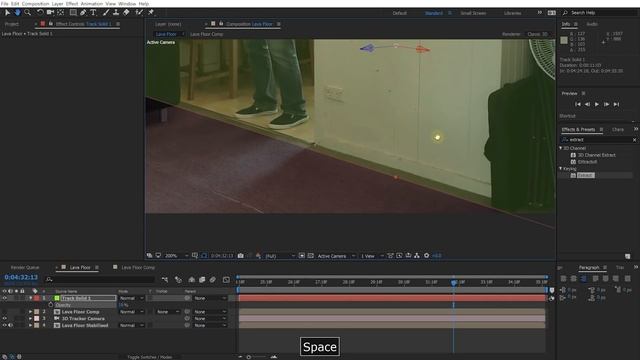Image resolution: width=640 pixels, height=360 pixels.
Task: Hide the Track Solid 1 layer
Action: coord(4,298)
